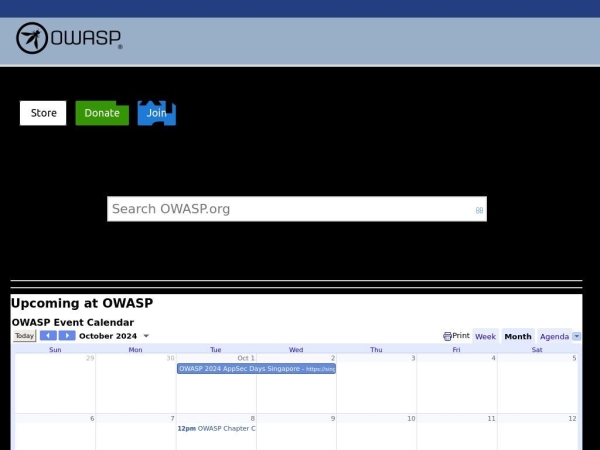The width and height of the screenshot is (600, 450).
Task: Switch calendar to Month view
Action: pos(518,336)
